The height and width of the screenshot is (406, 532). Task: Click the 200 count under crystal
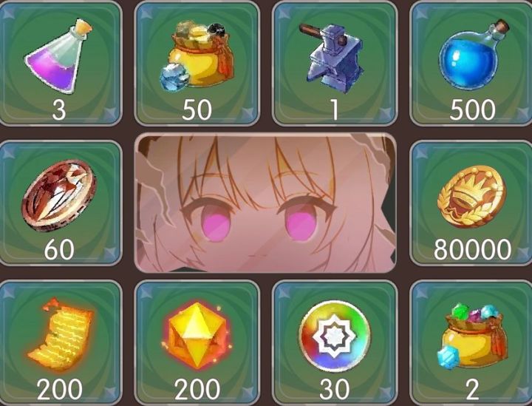[x=197, y=390]
